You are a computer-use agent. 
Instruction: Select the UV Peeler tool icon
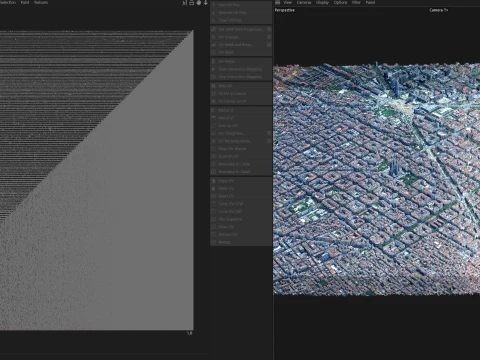tap(214, 61)
